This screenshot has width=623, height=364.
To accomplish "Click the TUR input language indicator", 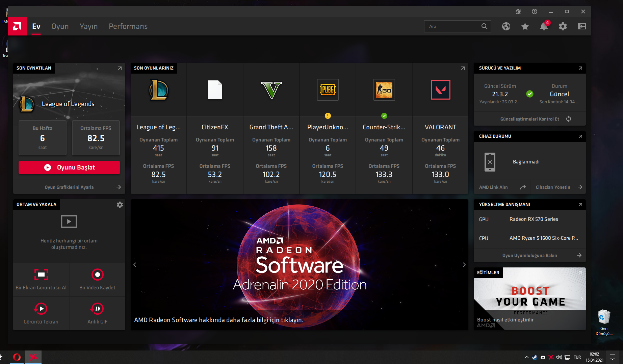I will (577, 357).
